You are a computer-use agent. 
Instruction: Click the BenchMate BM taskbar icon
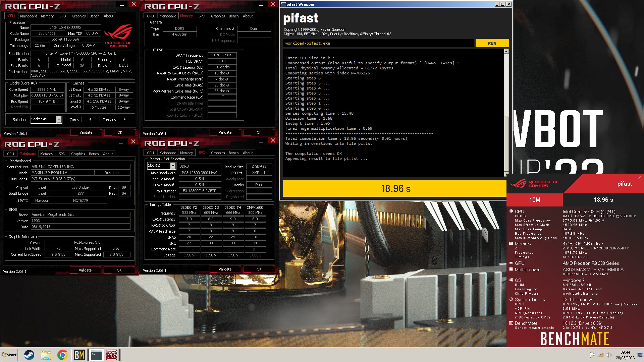(79, 355)
